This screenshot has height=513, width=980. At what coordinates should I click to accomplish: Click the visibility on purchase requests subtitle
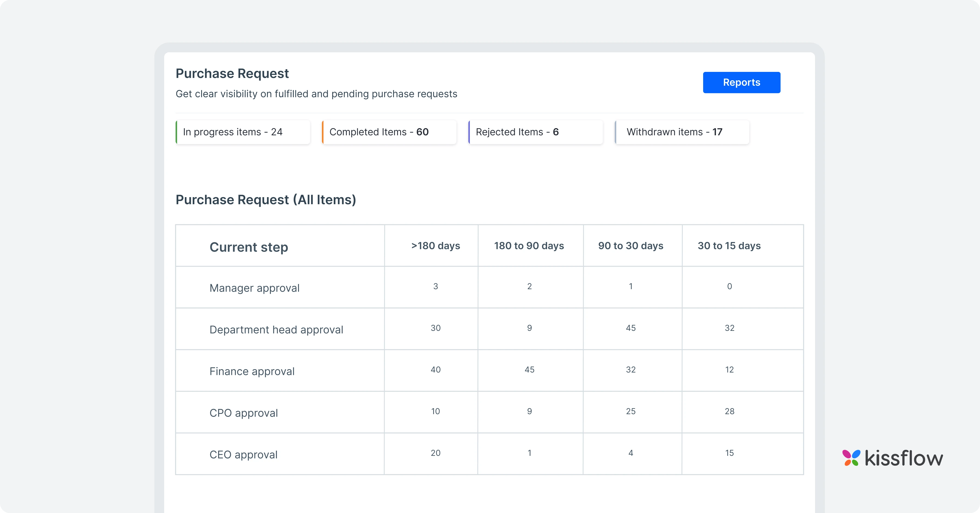pos(317,94)
